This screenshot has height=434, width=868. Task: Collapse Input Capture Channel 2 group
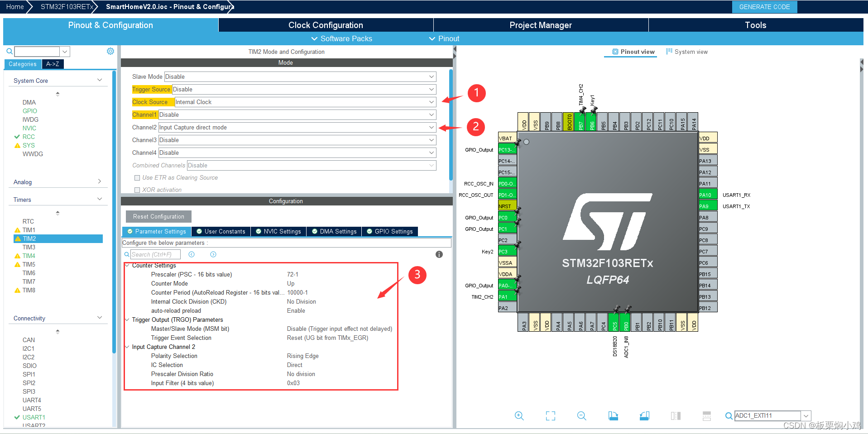pyautogui.click(x=127, y=347)
